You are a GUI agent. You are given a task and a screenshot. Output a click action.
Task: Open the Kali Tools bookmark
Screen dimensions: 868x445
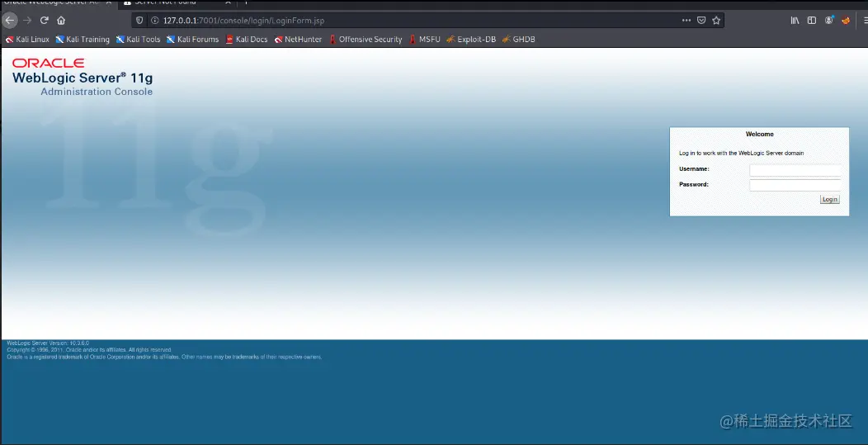tap(138, 40)
